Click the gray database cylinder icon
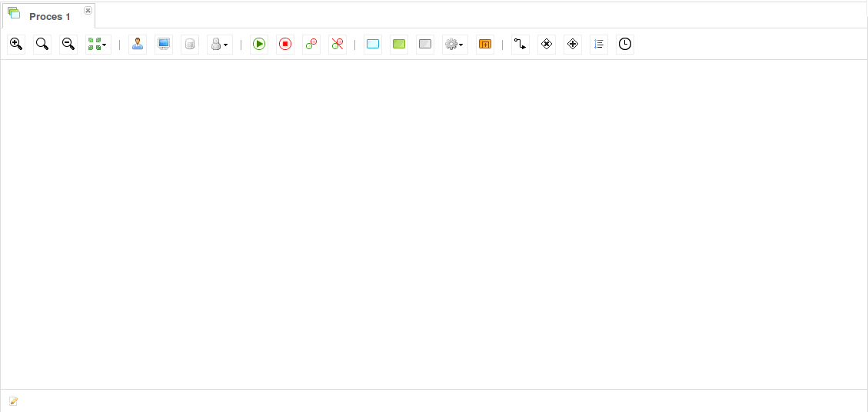This screenshot has height=412, width=868. [x=190, y=45]
